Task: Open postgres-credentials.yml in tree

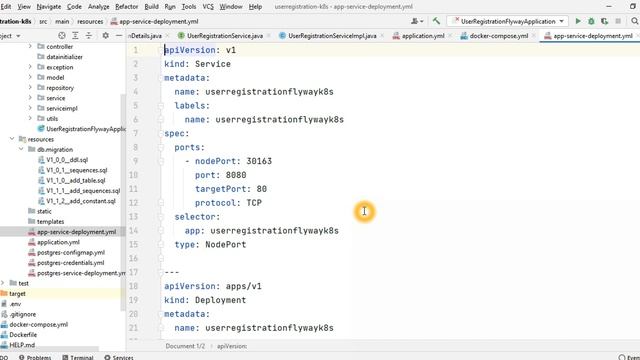Action: click(x=70, y=262)
